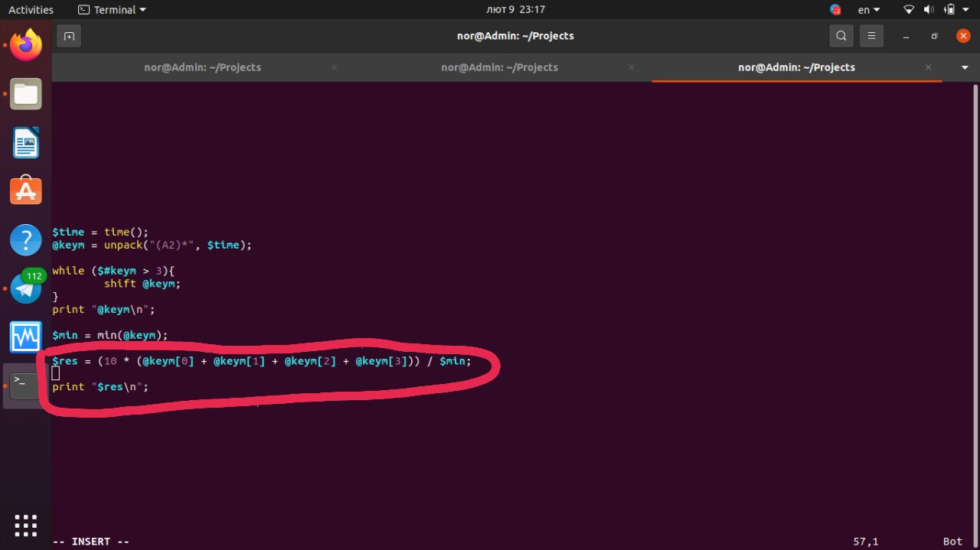Click the red tray indicator icon
Screen dimensions: 980x550
pos(835,10)
